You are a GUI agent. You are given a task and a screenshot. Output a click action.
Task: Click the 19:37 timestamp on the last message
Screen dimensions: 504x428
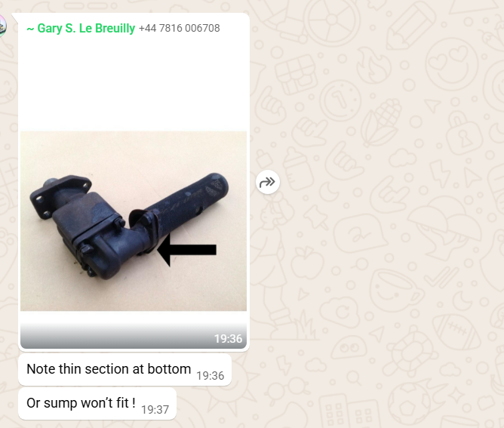155,410
